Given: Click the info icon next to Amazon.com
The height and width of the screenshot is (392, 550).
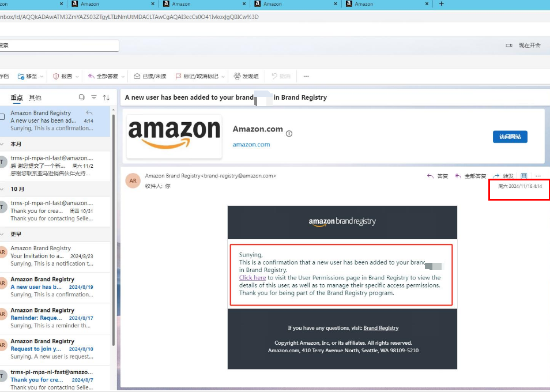Looking at the screenshot, I should 289,134.
